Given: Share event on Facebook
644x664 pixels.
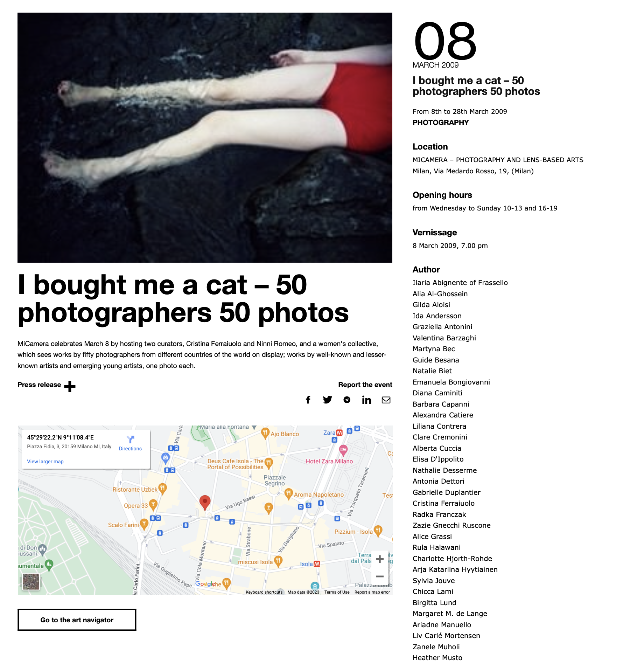Looking at the screenshot, I should (x=308, y=400).
